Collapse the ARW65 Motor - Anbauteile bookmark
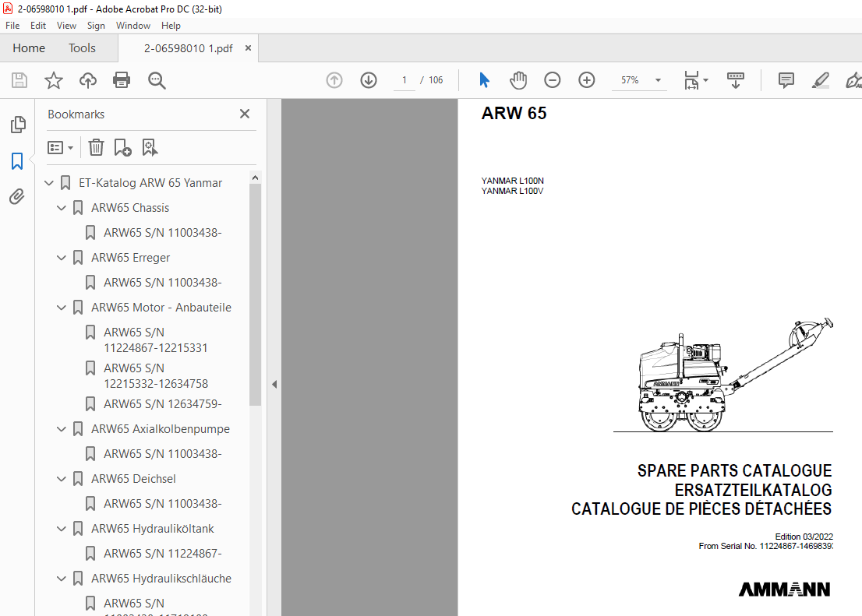The image size is (862, 616). pyautogui.click(x=62, y=308)
